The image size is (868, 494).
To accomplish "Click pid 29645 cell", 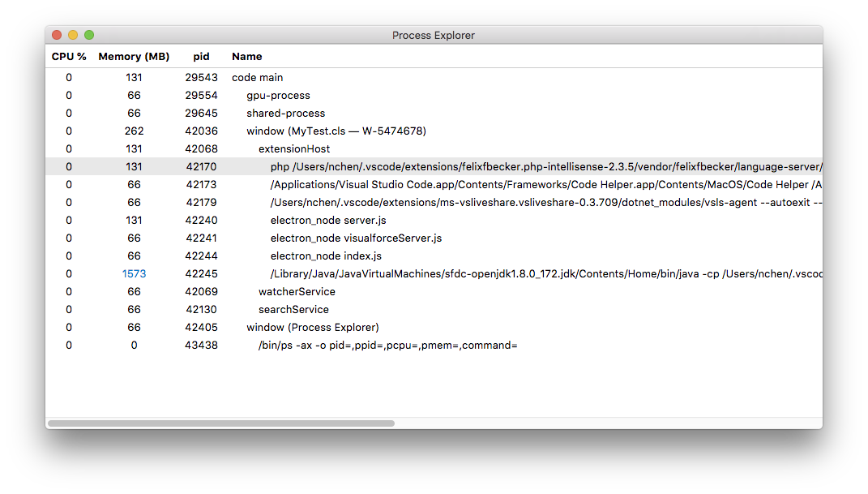I will click(201, 113).
